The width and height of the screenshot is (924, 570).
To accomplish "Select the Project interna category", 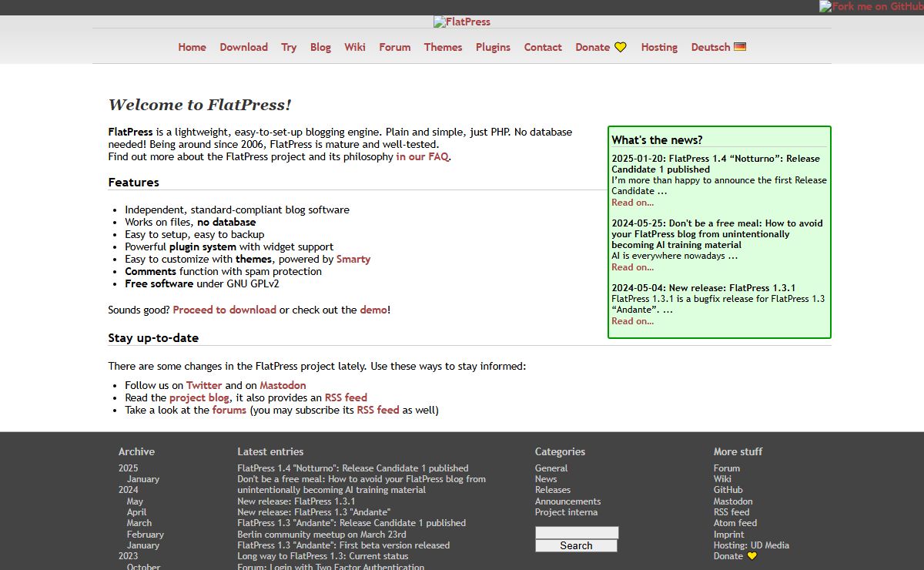I will tap(566, 512).
